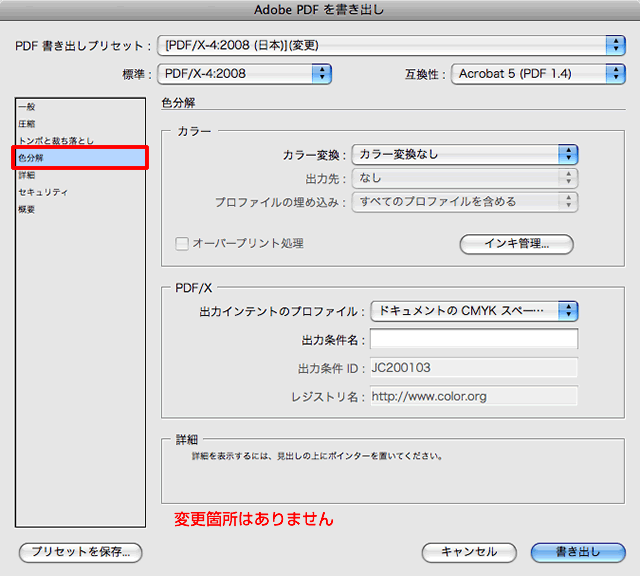Click the 出力条件 ID field JC200103
This screenshot has width=640, height=576.
point(474,367)
